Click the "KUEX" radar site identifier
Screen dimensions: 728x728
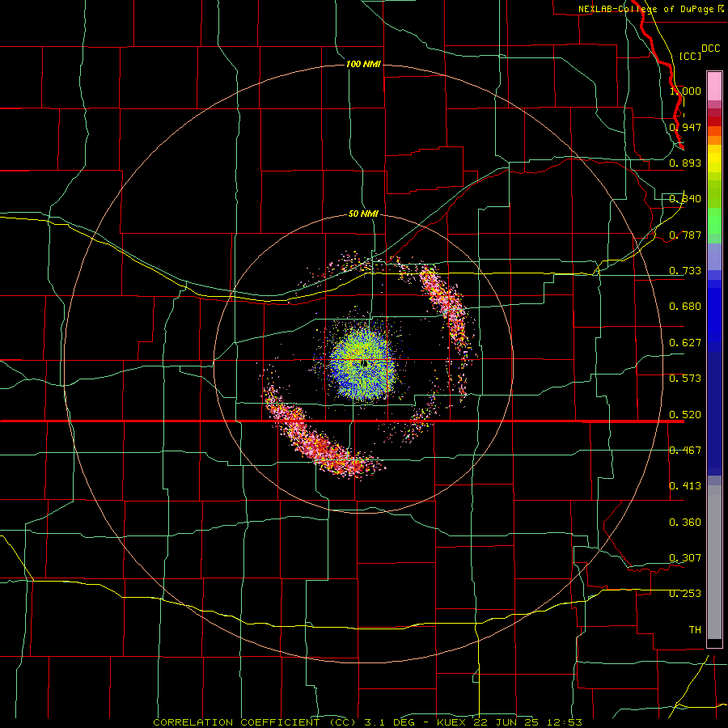point(451,722)
